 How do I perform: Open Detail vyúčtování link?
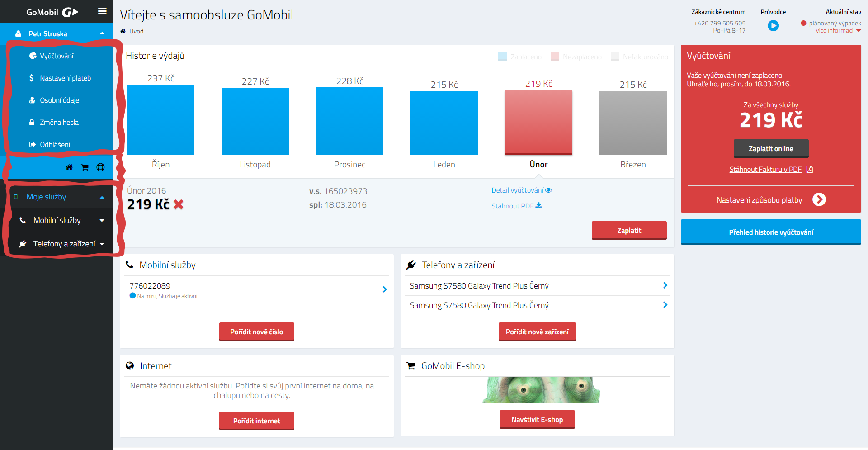pyautogui.click(x=517, y=190)
